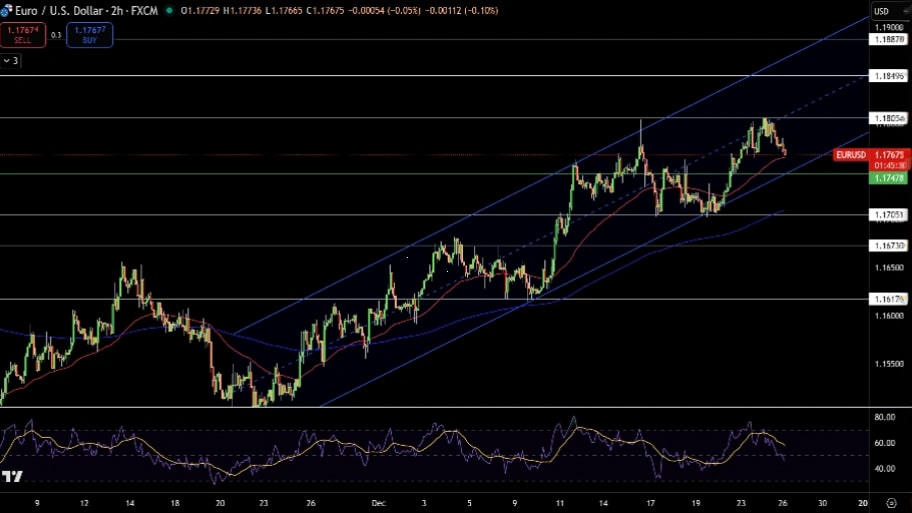
Task: Click the green 1.17478 price label
Action: tap(889, 177)
